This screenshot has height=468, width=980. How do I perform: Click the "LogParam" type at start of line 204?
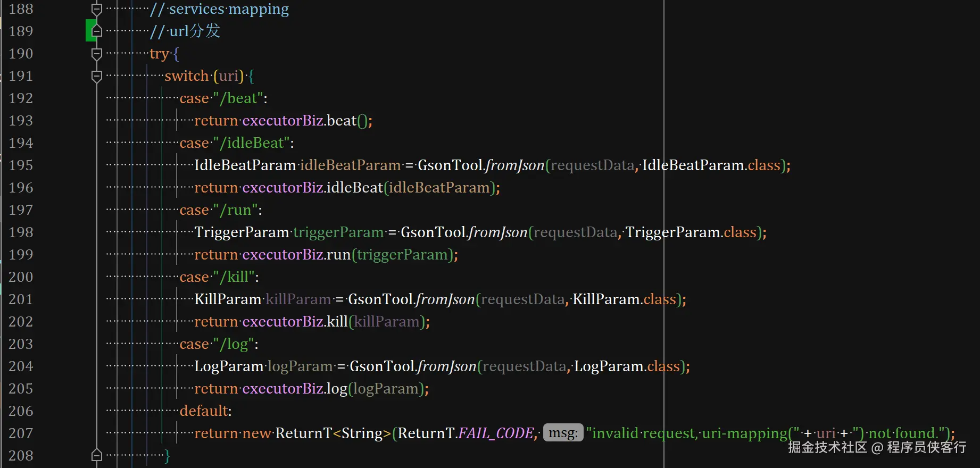point(229,366)
